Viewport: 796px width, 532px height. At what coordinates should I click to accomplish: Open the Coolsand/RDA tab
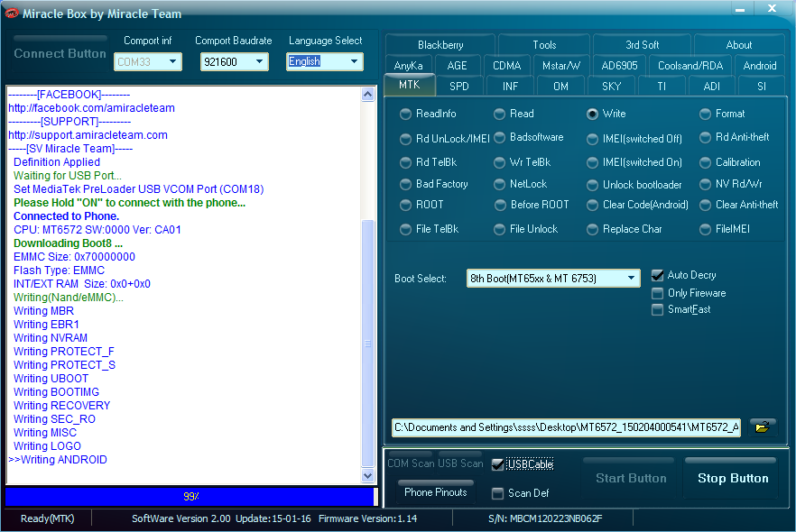[x=690, y=66]
